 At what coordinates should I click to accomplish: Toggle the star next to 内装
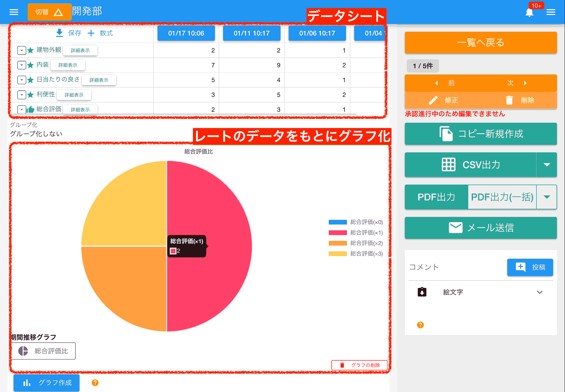pos(30,65)
